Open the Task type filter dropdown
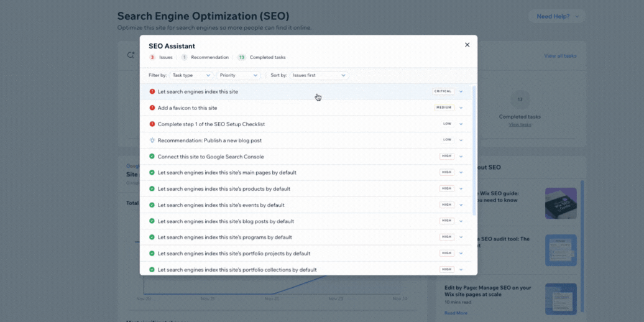 pyautogui.click(x=191, y=76)
